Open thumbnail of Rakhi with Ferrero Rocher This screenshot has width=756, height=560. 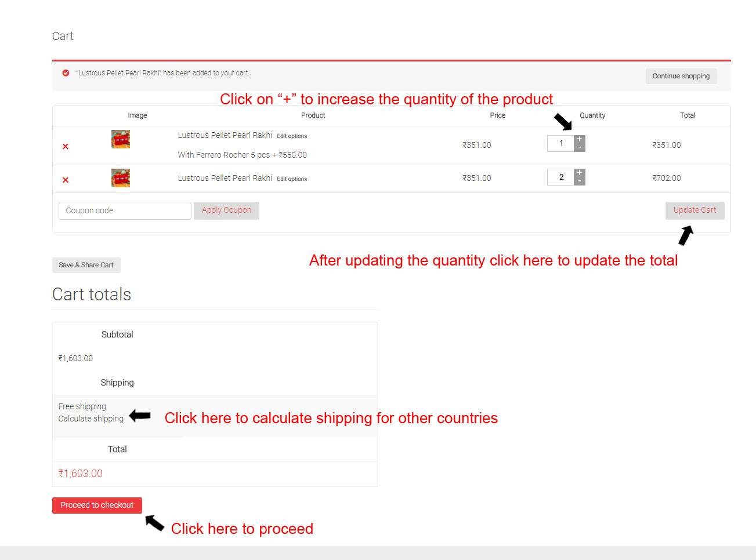point(121,139)
